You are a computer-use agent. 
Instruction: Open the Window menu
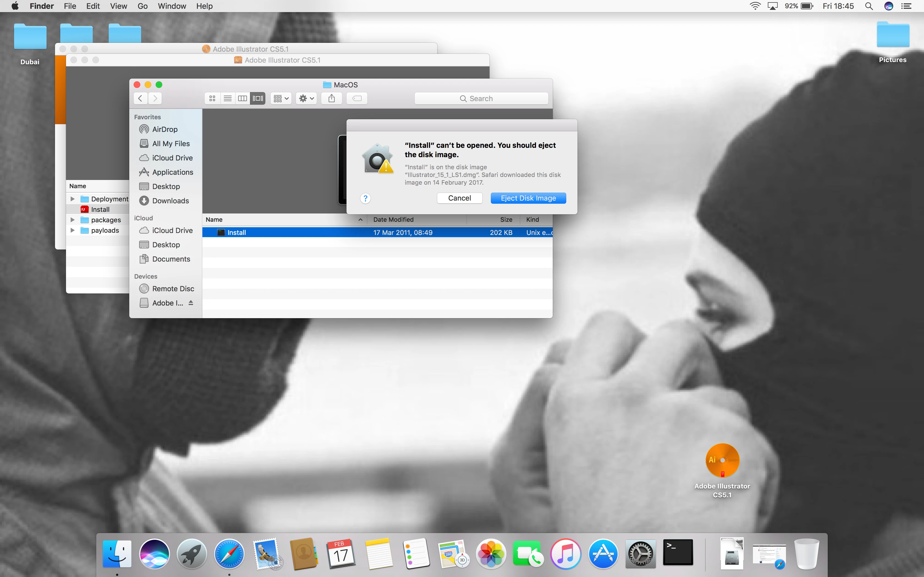tap(172, 6)
